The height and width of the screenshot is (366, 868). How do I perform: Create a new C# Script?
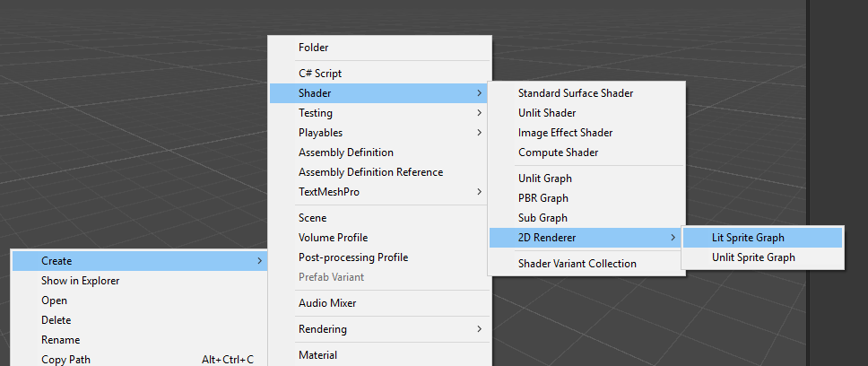(320, 74)
